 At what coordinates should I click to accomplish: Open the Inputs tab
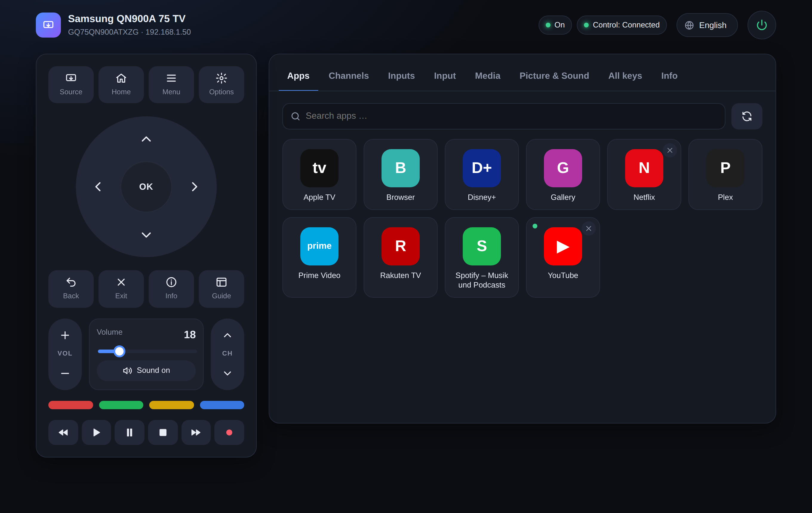(x=401, y=76)
